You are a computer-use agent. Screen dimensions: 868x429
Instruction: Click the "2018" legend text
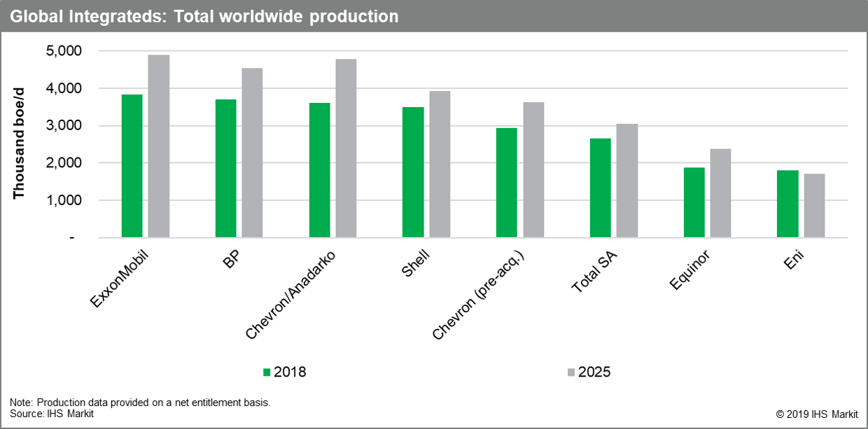tap(290, 372)
